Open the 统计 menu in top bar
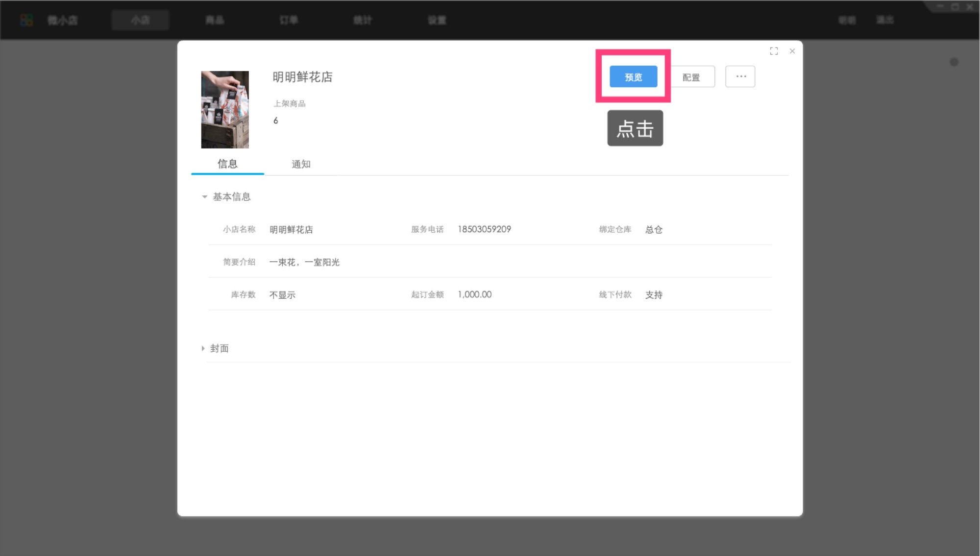The height and width of the screenshot is (556, 980). 363,20
